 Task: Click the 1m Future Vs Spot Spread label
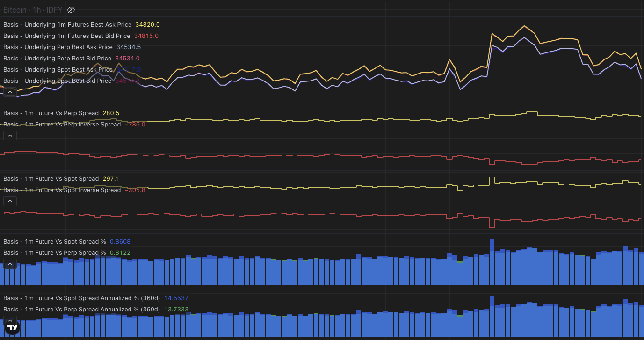51,178
